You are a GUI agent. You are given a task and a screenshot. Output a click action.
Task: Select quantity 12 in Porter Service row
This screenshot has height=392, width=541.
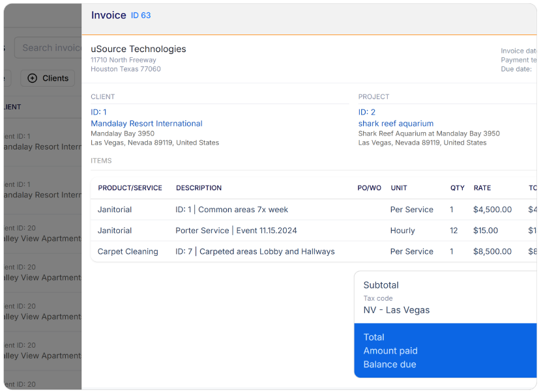tap(454, 231)
